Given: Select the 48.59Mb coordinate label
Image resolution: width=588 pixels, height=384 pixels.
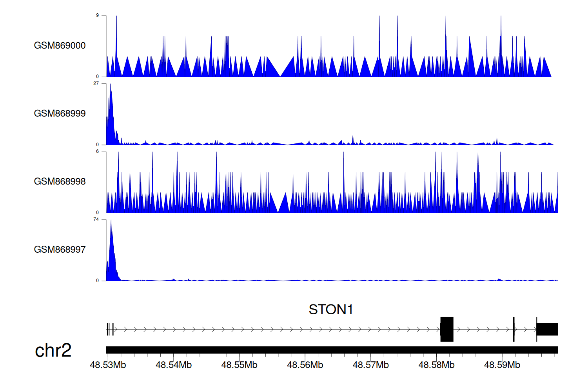Looking at the screenshot, I should click(502, 365).
